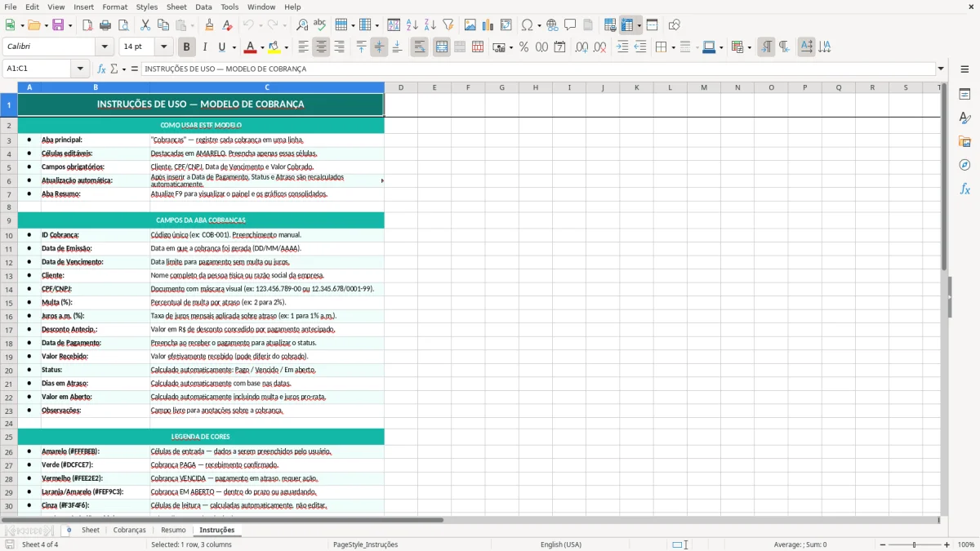This screenshot has width=980, height=551.
Task: Open Find and Replace
Action: [x=302, y=25]
